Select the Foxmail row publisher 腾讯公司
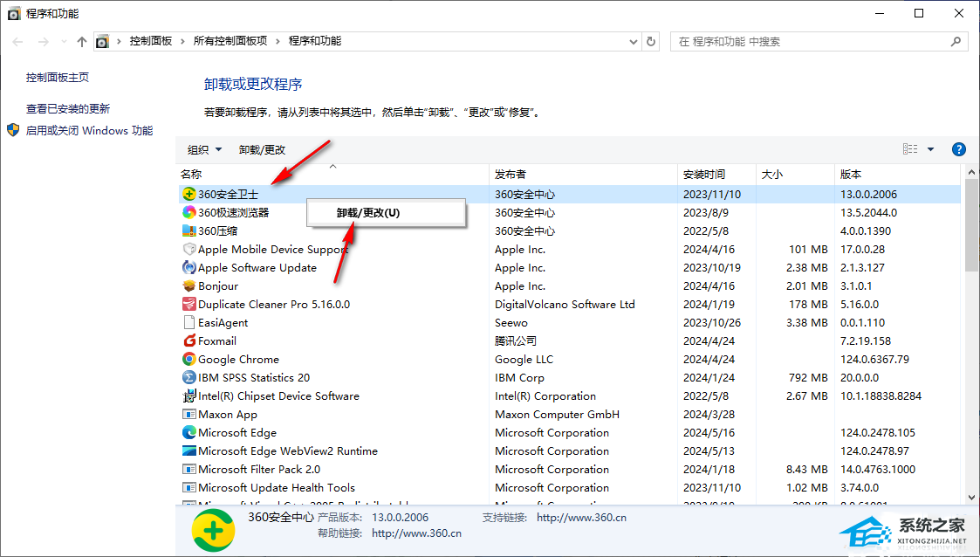 [x=516, y=341]
